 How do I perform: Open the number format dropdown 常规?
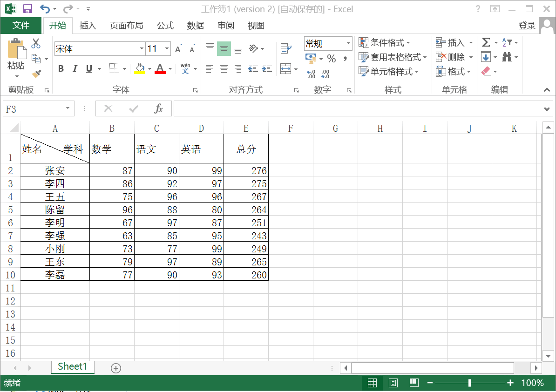click(x=348, y=44)
